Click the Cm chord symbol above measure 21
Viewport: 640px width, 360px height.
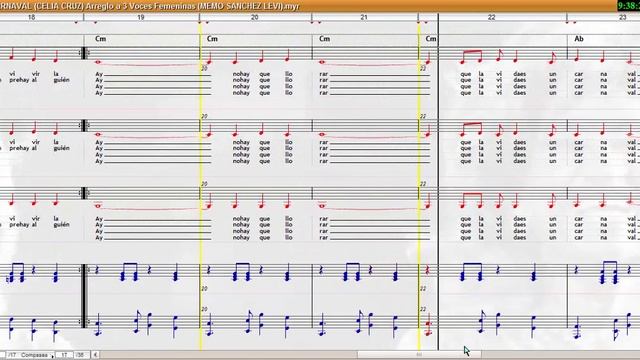click(x=324, y=39)
